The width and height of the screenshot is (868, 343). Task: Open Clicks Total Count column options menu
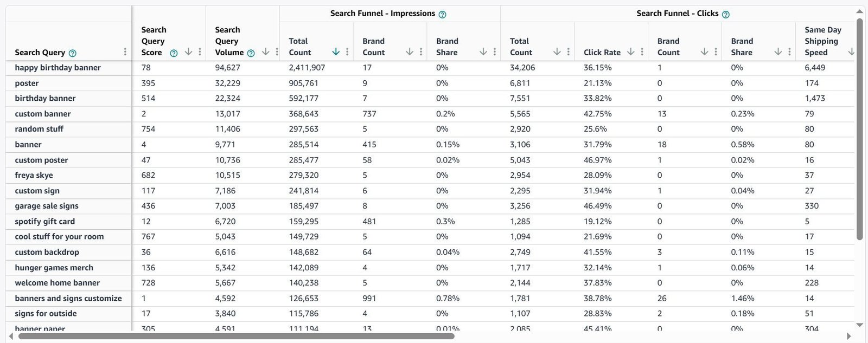[568, 52]
